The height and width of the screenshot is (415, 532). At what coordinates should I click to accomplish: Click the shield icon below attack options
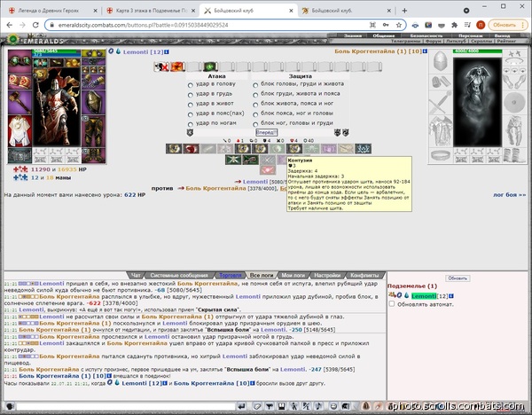tap(190, 133)
